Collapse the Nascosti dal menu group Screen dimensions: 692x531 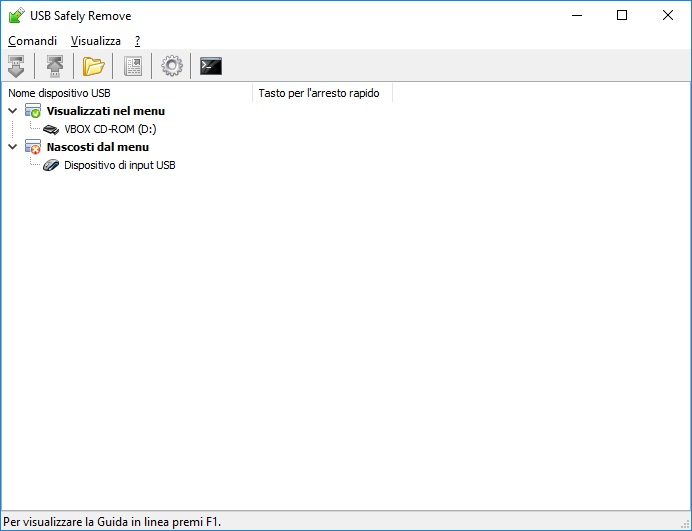13,147
